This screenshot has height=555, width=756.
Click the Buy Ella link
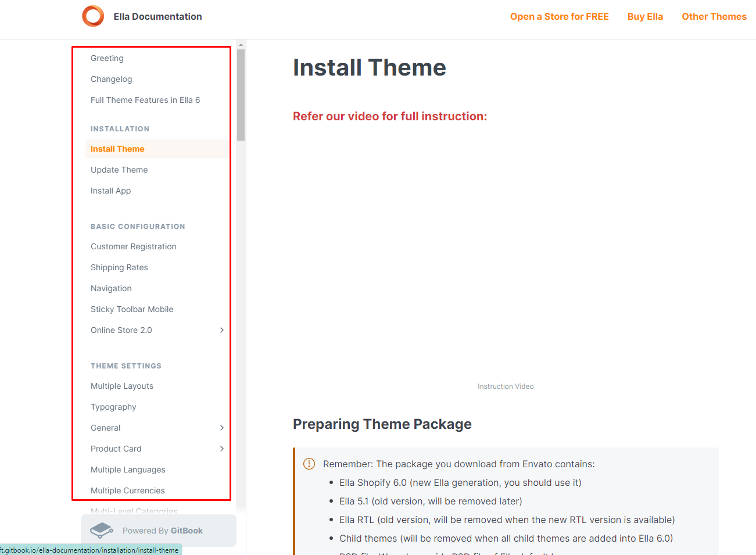pyautogui.click(x=645, y=16)
